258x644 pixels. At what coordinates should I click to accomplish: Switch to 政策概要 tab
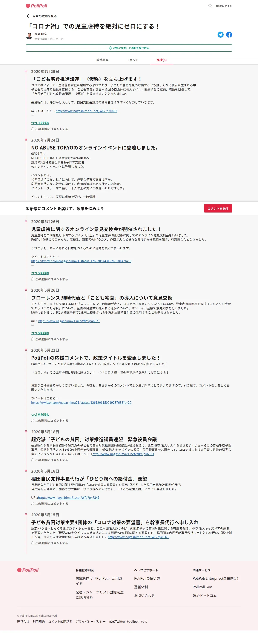click(102, 60)
